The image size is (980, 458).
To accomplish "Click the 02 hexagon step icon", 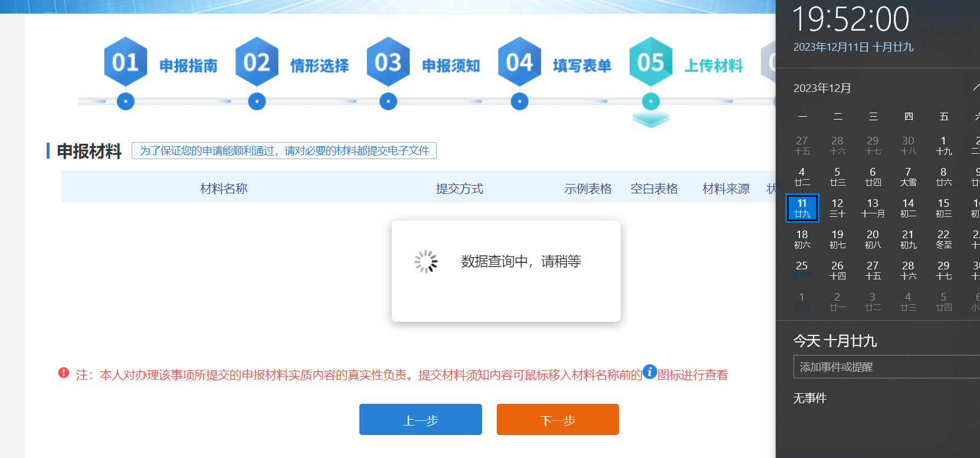I will tap(257, 62).
